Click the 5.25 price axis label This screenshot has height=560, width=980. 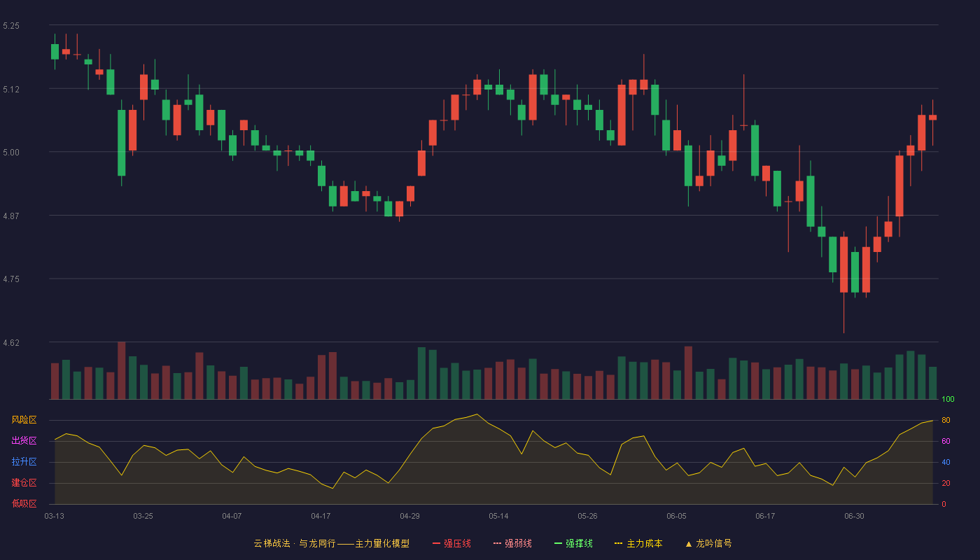(x=11, y=26)
